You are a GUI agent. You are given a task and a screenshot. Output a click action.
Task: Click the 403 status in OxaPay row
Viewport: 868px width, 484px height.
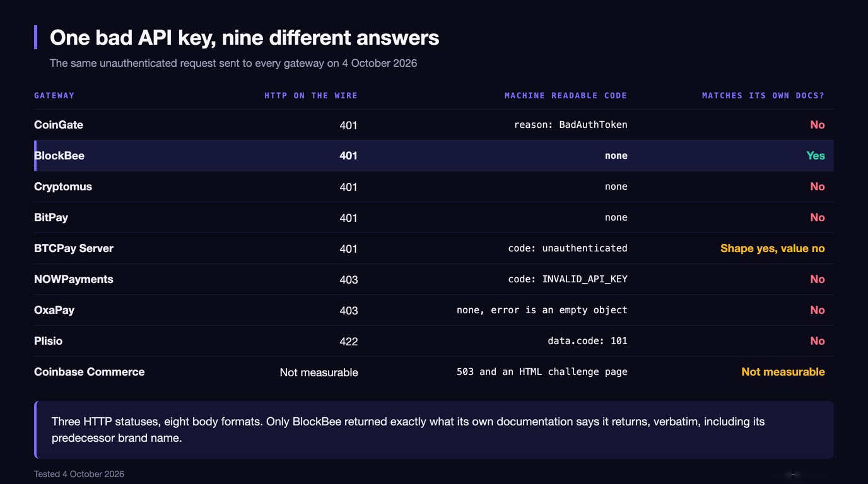click(x=349, y=311)
